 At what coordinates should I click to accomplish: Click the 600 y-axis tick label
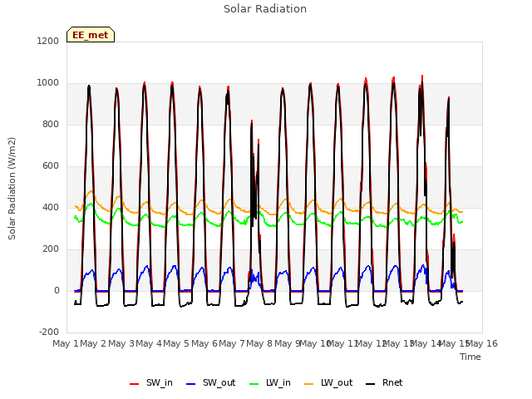(x=51, y=166)
